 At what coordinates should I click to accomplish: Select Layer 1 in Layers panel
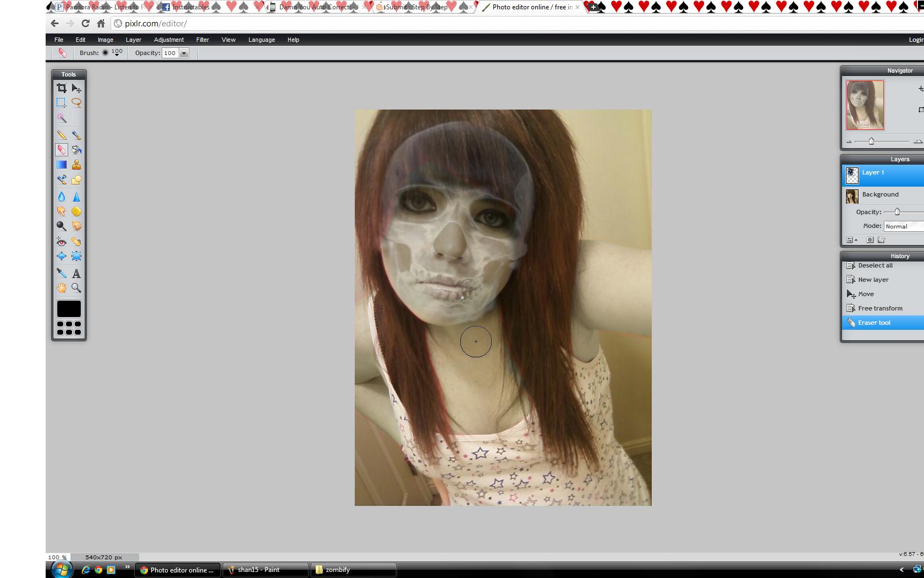point(883,176)
